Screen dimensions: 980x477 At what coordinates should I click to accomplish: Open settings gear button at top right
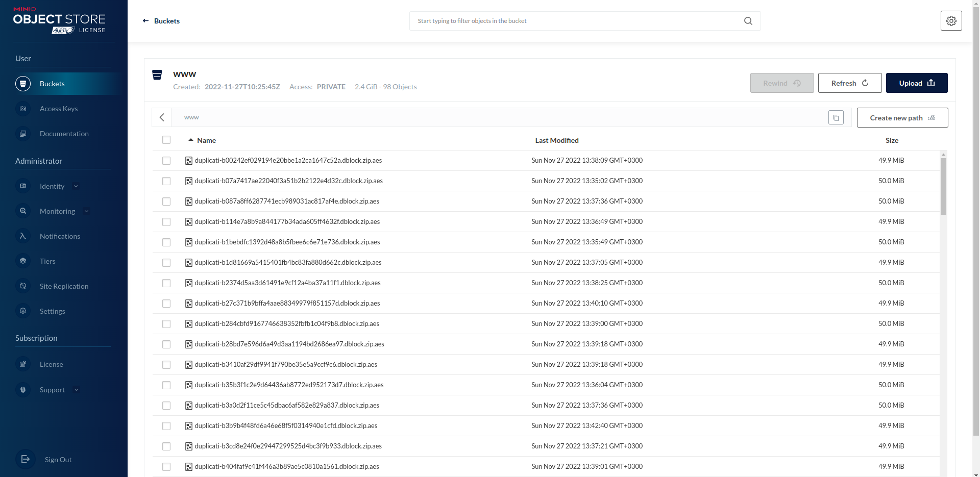coord(951,21)
